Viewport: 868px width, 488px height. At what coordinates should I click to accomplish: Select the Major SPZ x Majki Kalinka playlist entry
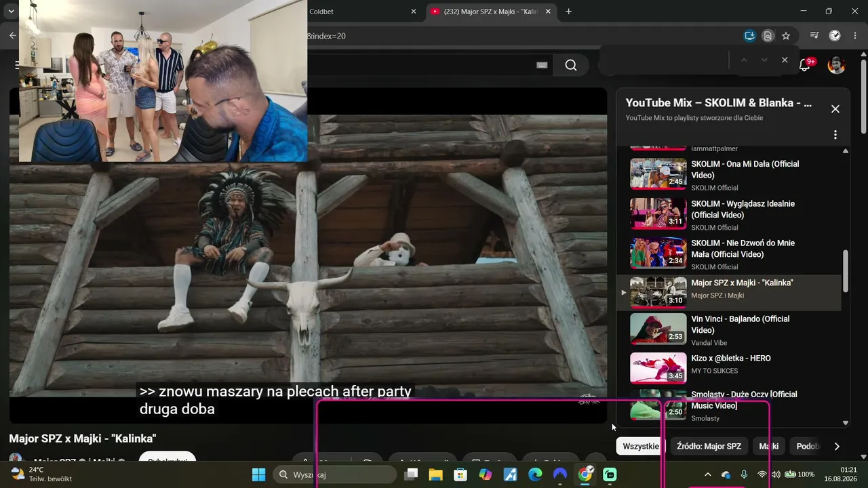(729, 292)
